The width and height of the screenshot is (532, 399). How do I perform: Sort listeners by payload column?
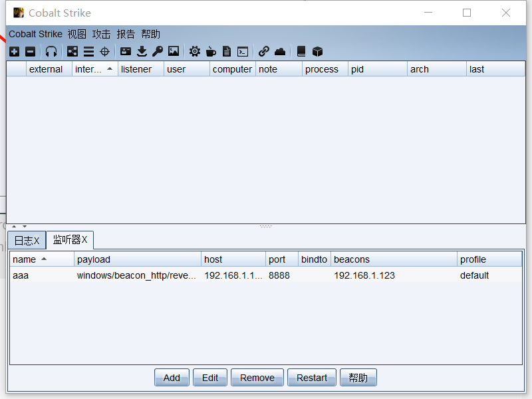pyautogui.click(x=138, y=259)
